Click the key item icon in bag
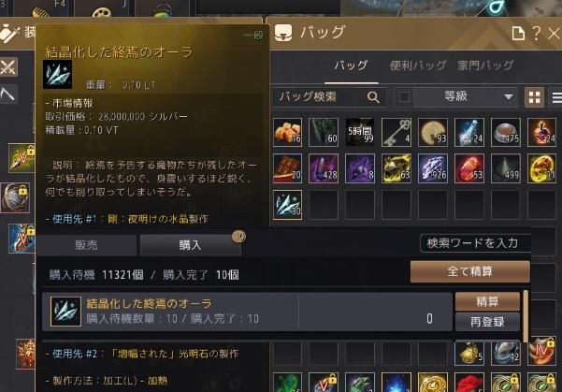The height and width of the screenshot is (392, 562). coord(396,132)
